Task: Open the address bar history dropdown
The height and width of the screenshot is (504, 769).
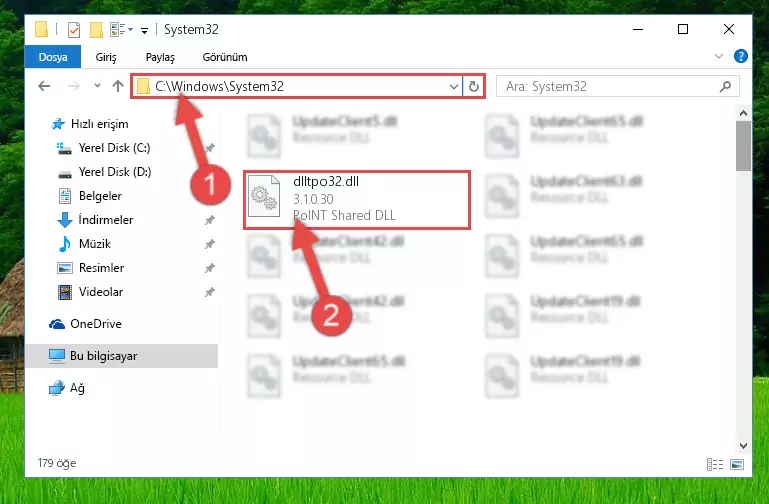Action: (x=454, y=87)
